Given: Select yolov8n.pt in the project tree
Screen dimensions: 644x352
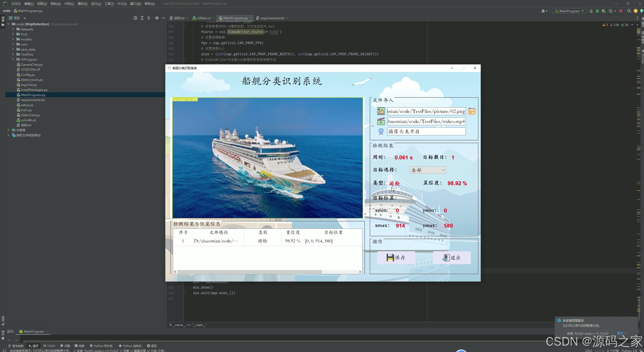Looking at the screenshot, I should (29, 120).
